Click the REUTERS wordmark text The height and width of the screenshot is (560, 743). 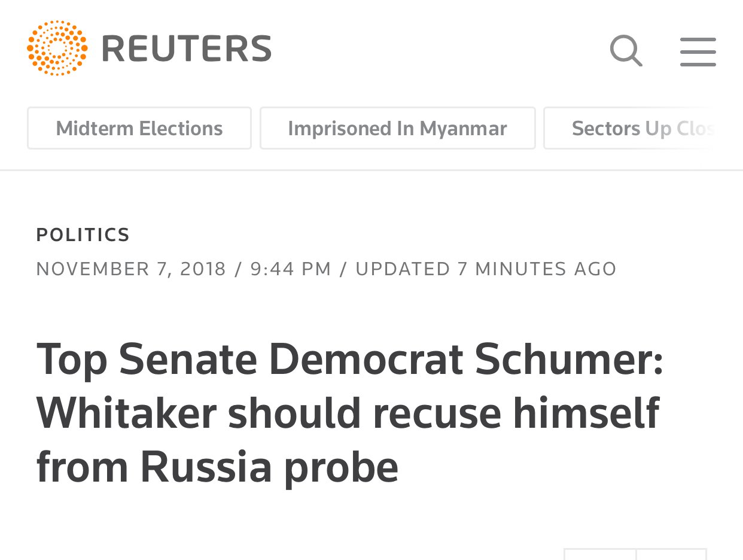(187, 49)
